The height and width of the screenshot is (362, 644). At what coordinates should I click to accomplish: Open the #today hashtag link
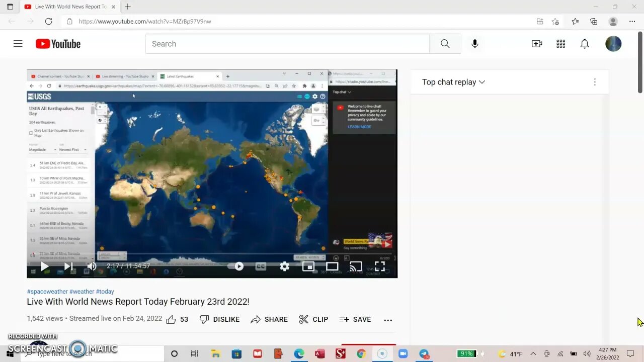[105, 292]
